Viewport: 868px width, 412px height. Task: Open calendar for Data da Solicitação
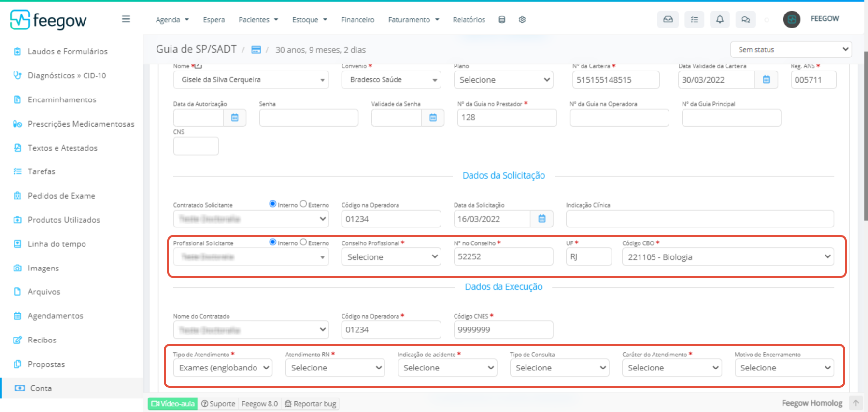click(541, 219)
